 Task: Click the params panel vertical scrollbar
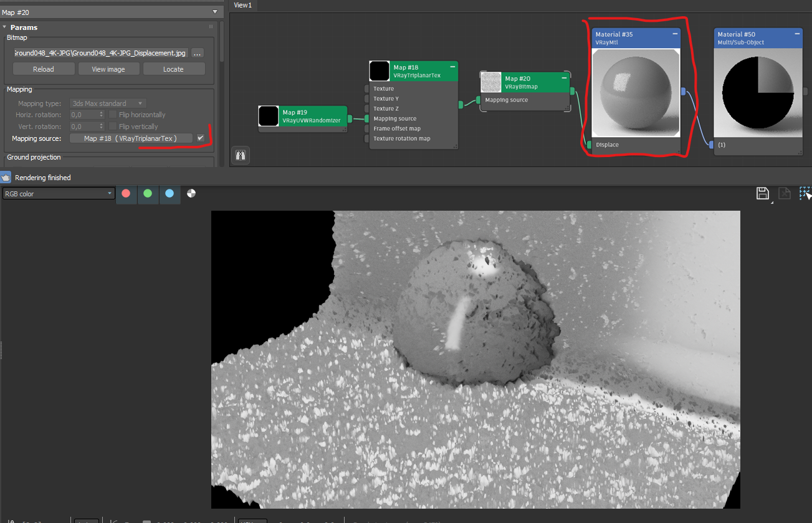click(x=222, y=41)
